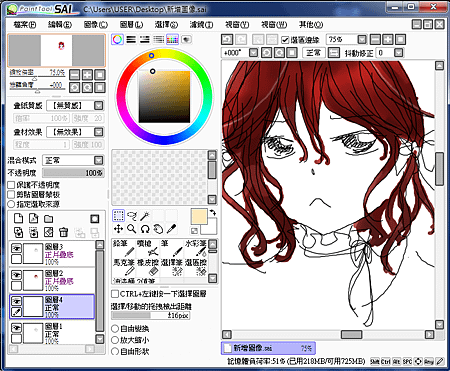The image size is (450, 371).
Task: Enable 剪貼圖層蒙板 checkbox
Action: pyautogui.click(x=11, y=194)
